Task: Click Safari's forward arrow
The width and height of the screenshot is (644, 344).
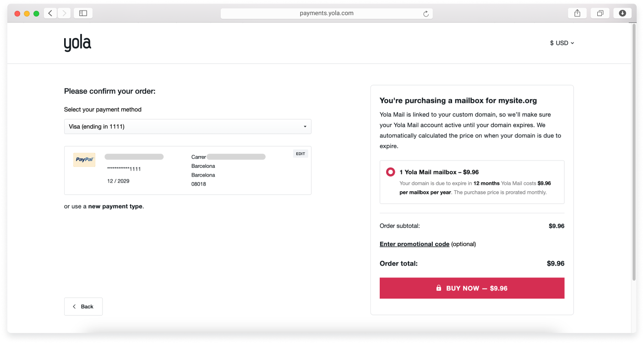Action: pos(64,13)
